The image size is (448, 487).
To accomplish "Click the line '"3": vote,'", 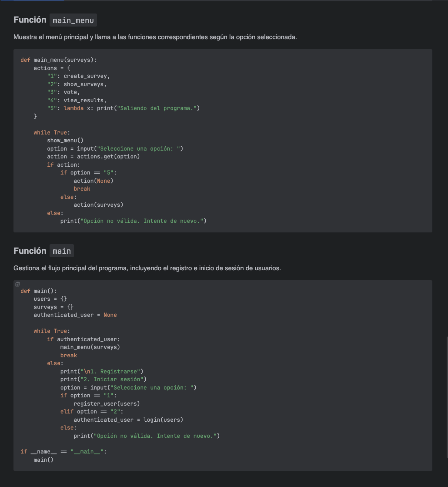I will click(x=64, y=92).
